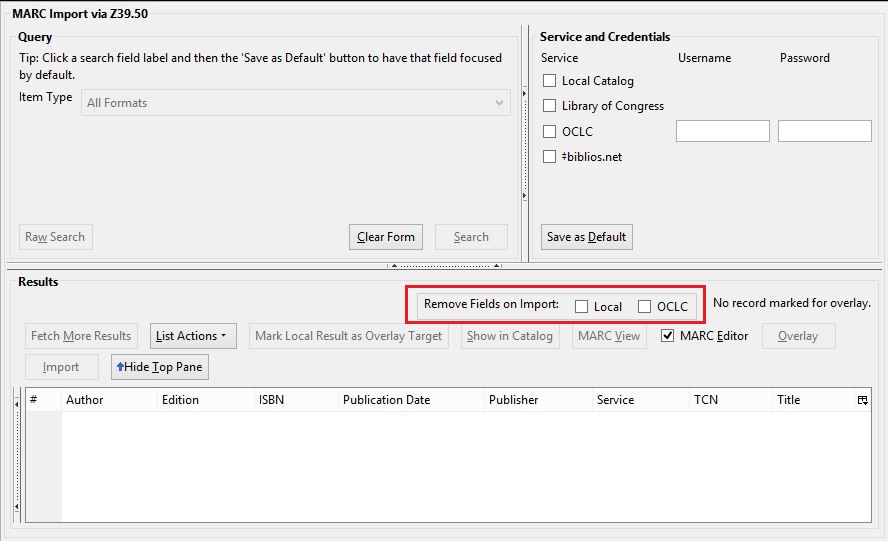Click the column picker icon in results header
This screenshot has width=888, height=541.
(862, 400)
